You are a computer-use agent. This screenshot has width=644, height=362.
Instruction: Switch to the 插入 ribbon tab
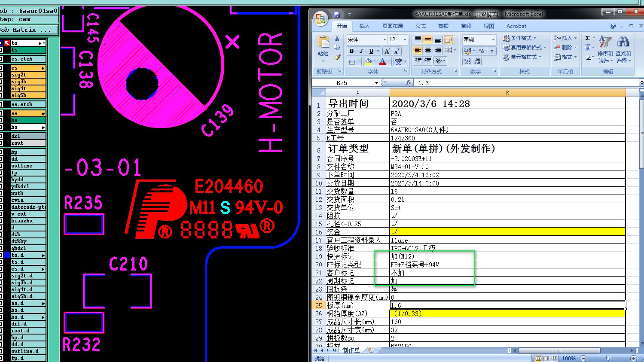[364, 26]
